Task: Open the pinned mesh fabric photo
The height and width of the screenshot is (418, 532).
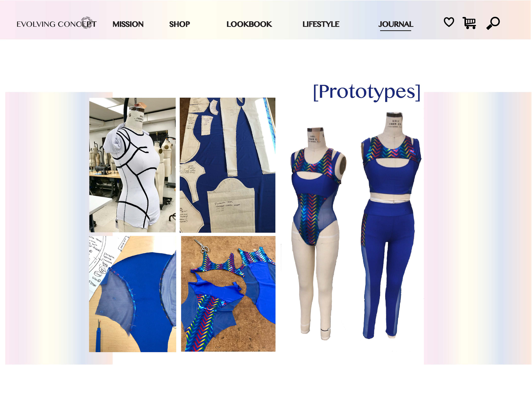Action: pos(132,294)
